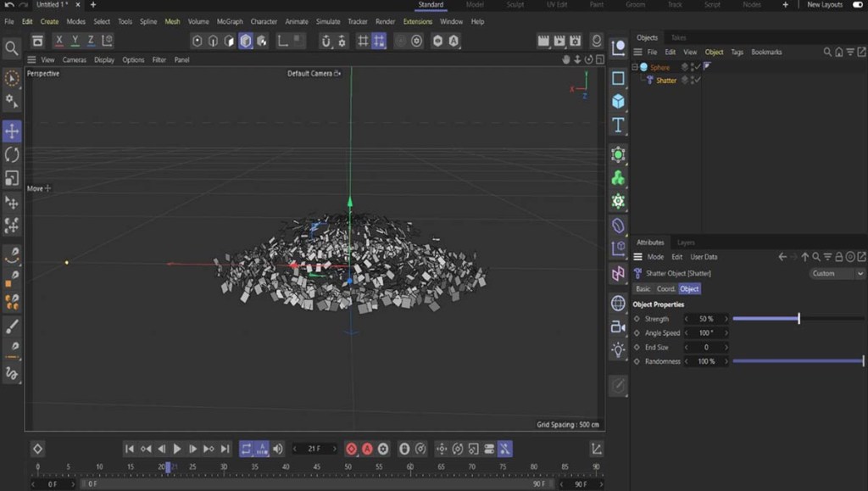Click the Record Active Objects button
The height and width of the screenshot is (491, 868).
352,449
